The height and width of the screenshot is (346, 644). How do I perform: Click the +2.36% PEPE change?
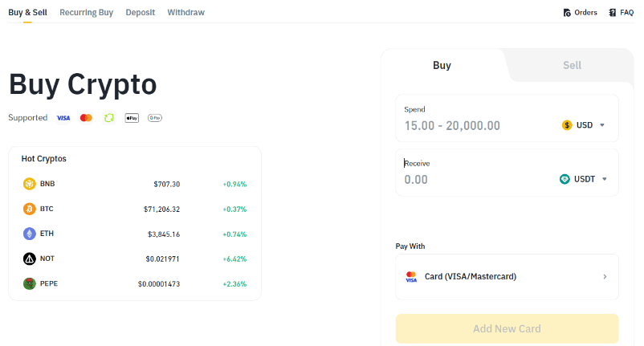[x=234, y=284]
